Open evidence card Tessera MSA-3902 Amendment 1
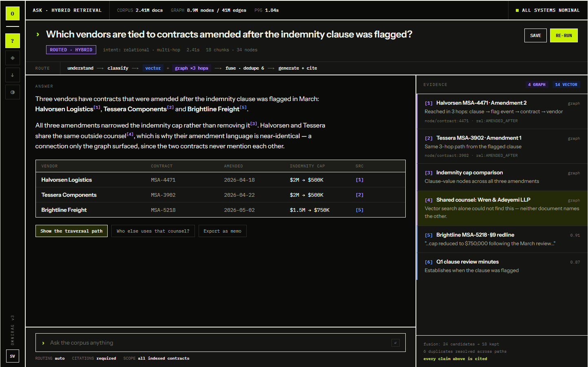588x367 pixels. click(x=502, y=147)
